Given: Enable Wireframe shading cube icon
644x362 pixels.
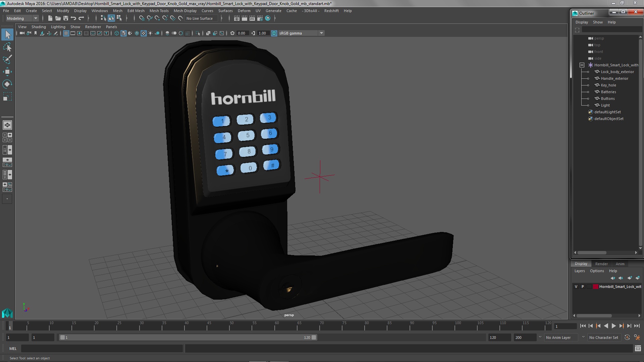Looking at the screenshot, I should tap(117, 33).
